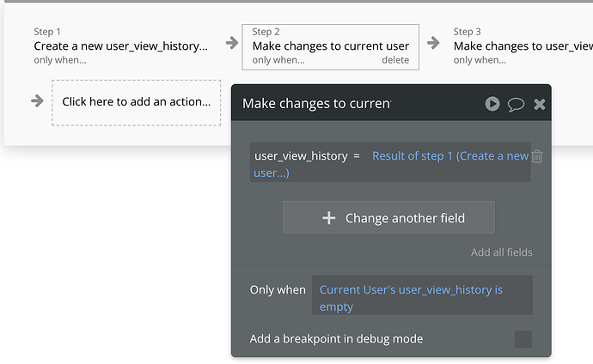Click the arrow between Step 1 and Step 2
Image resolution: width=593 pixels, height=364 pixels.
click(232, 43)
